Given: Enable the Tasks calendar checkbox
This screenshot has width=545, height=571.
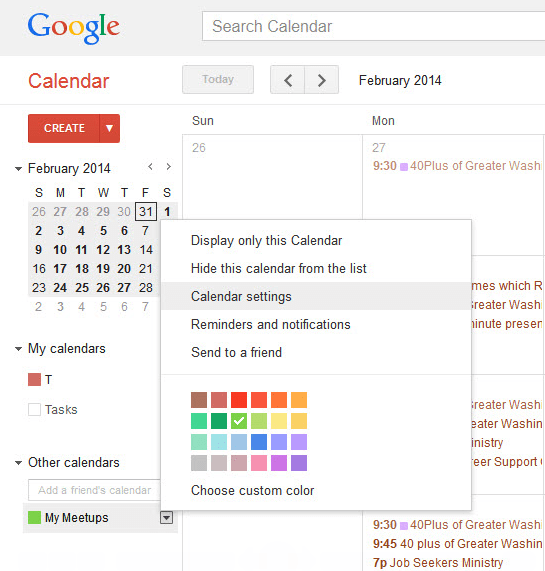Looking at the screenshot, I should [x=34, y=409].
